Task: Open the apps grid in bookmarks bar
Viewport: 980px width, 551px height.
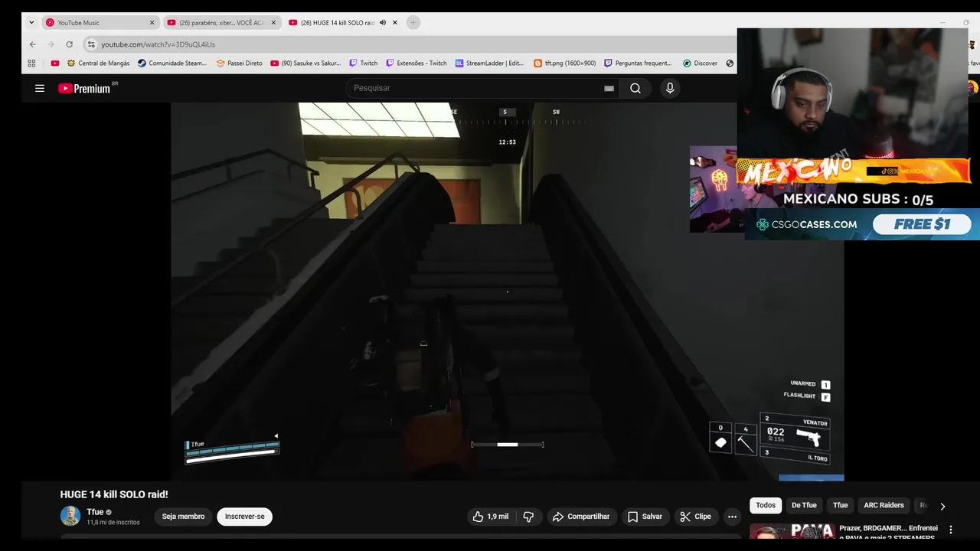Action: click(x=31, y=64)
